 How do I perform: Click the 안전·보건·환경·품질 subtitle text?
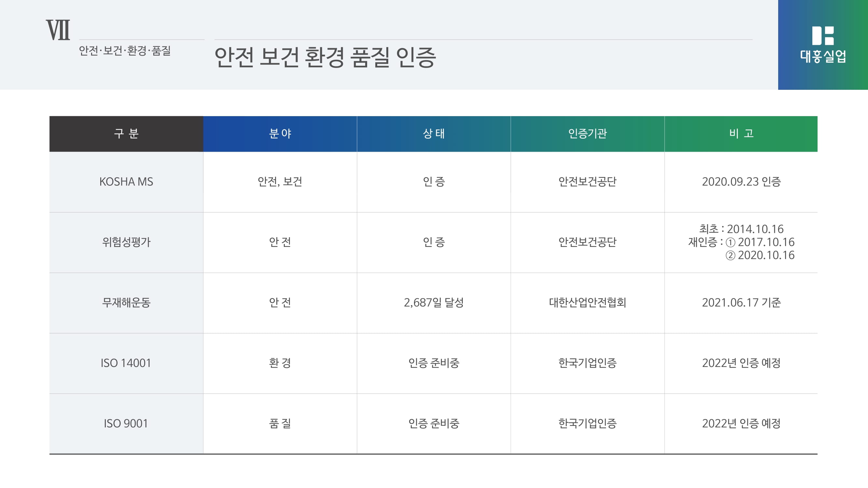[x=125, y=51]
